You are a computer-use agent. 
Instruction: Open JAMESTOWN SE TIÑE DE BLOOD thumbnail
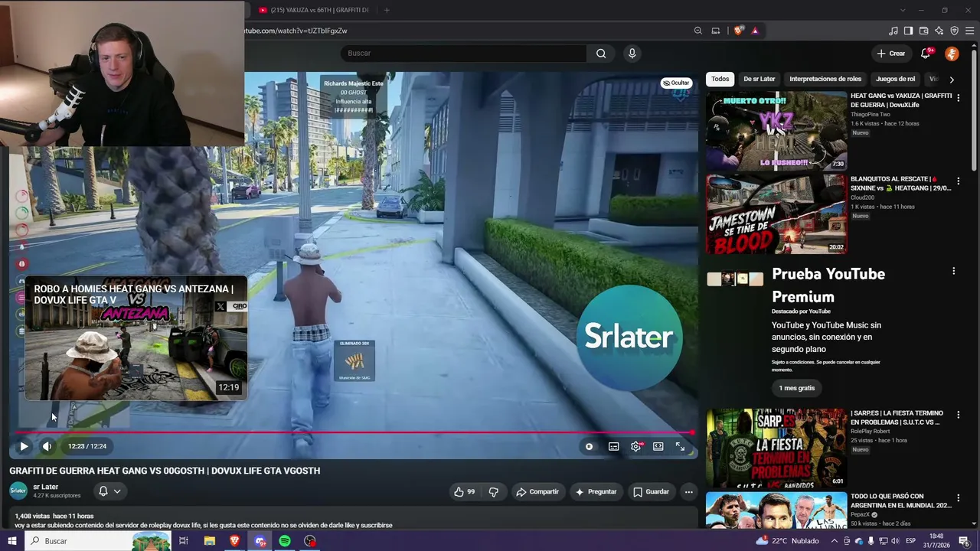click(x=776, y=214)
